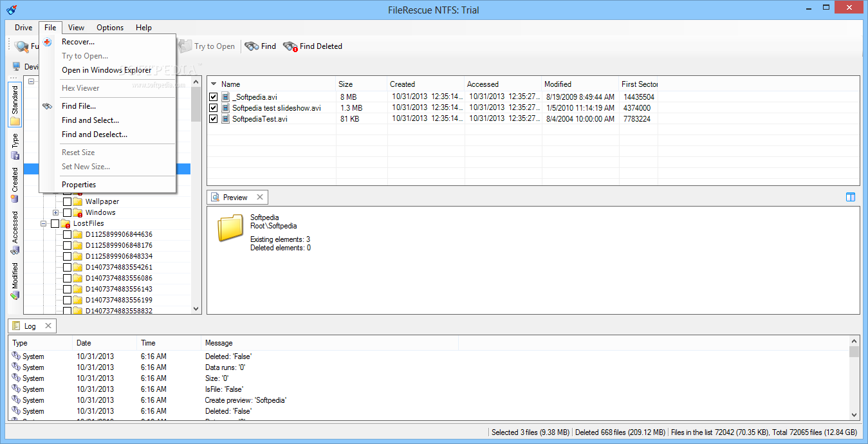This screenshot has height=444, width=868.
Task: Uncheck the Softpedia test slideshow.avi checkbox
Action: 214,108
